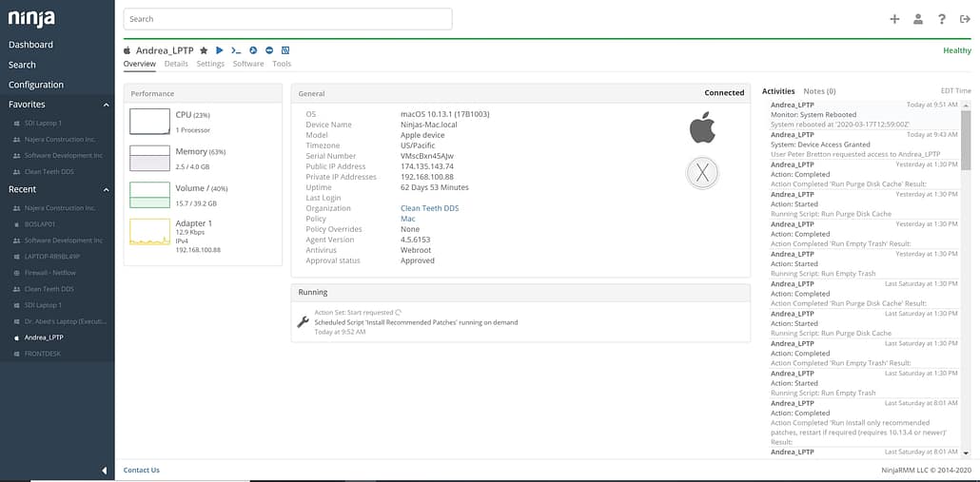
Task: Open the Mac policy link
Action: click(407, 219)
